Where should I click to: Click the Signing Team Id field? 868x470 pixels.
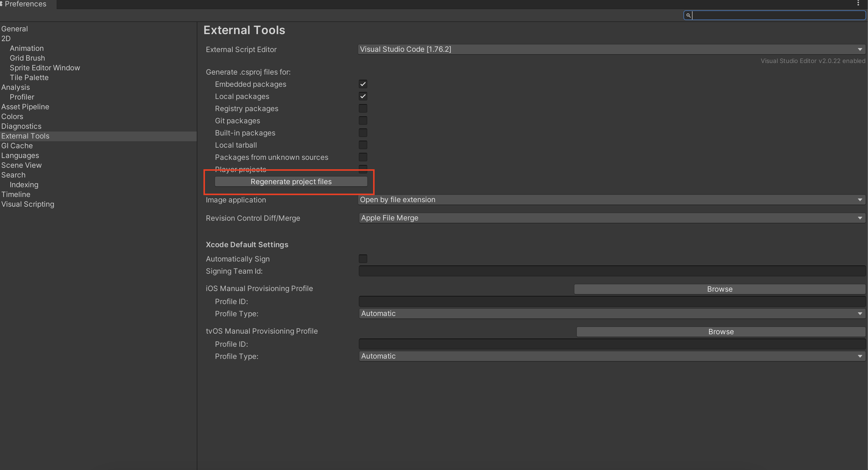point(612,271)
